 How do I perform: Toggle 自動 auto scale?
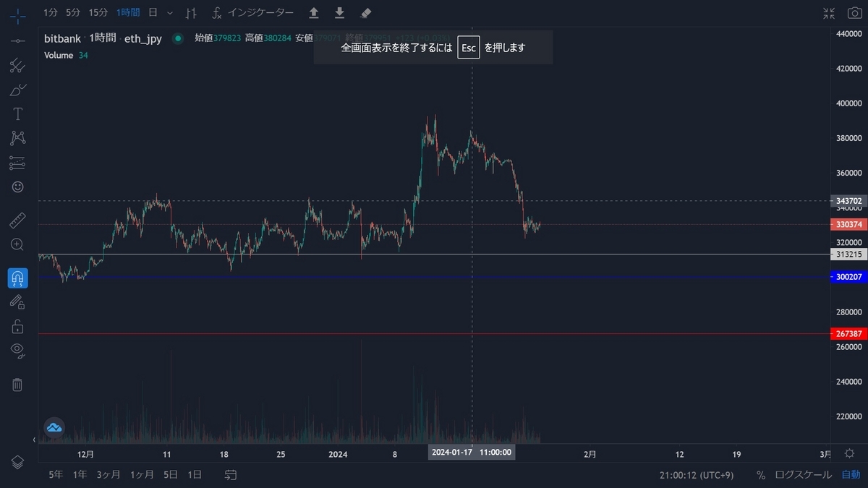pyautogui.click(x=851, y=475)
